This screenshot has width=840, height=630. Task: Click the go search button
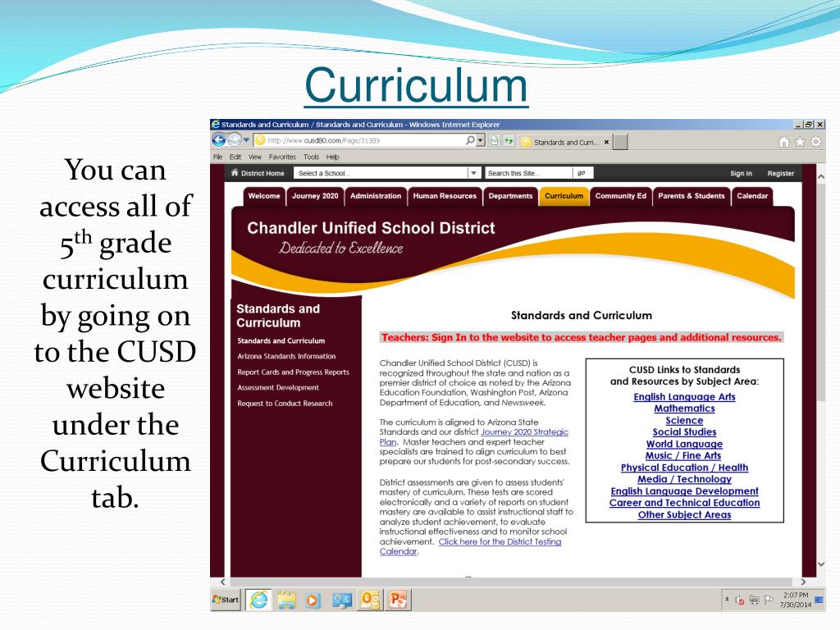(582, 173)
